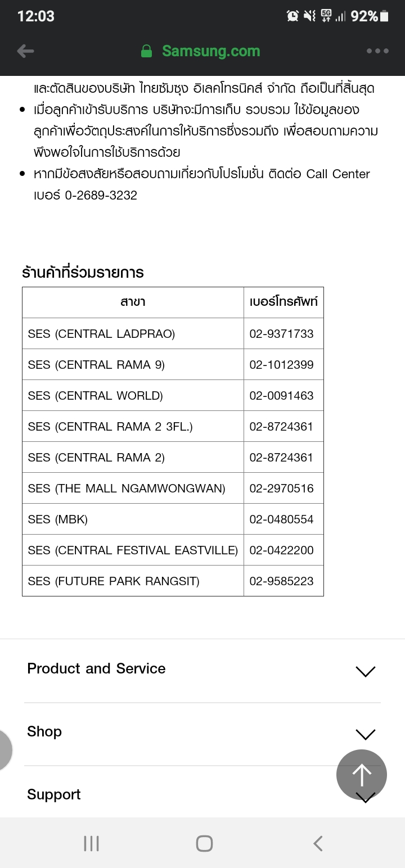Expand the Shop footer section chevron
This screenshot has height=868, width=405.
(x=365, y=734)
